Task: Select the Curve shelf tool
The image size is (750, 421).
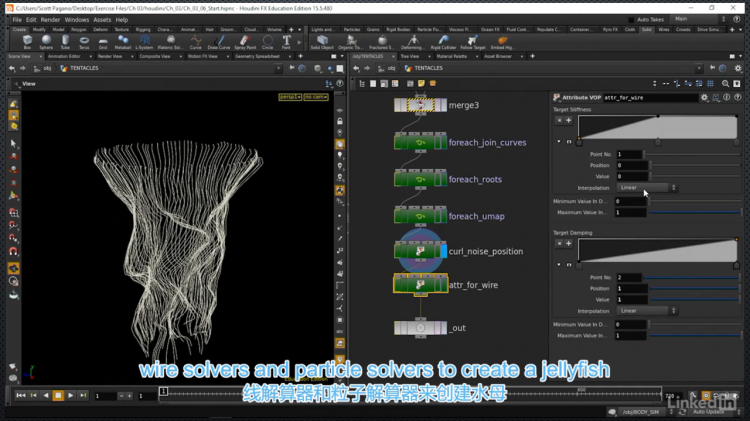Action: 195,42
